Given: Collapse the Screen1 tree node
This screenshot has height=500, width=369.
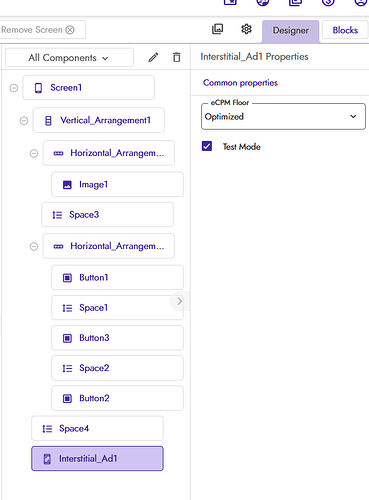Looking at the screenshot, I should coord(14,88).
